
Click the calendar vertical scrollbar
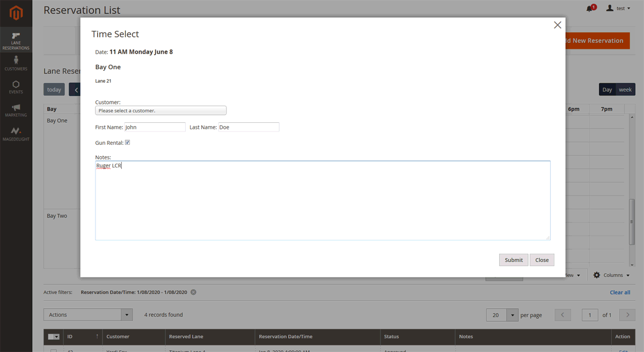click(x=632, y=220)
